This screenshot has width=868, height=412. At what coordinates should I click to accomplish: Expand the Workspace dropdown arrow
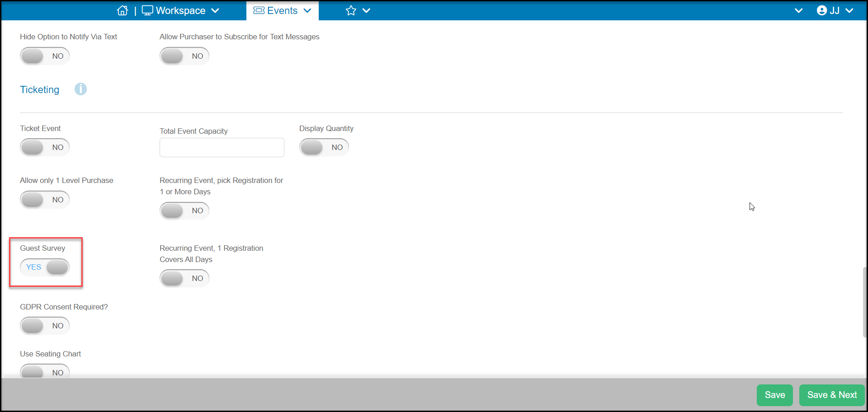[215, 10]
